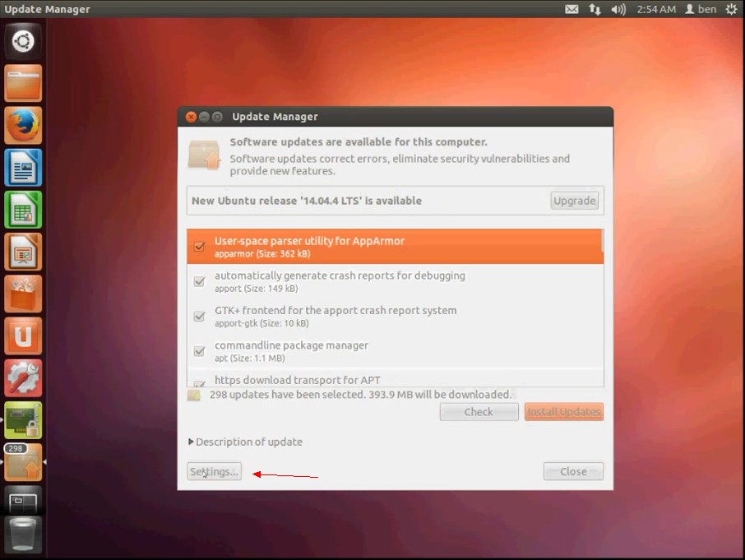Image resolution: width=745 pixels, height=560 pixels.
Task: Select 'User-space parser utility for AppArmor' row
Action: coord(395,247)
